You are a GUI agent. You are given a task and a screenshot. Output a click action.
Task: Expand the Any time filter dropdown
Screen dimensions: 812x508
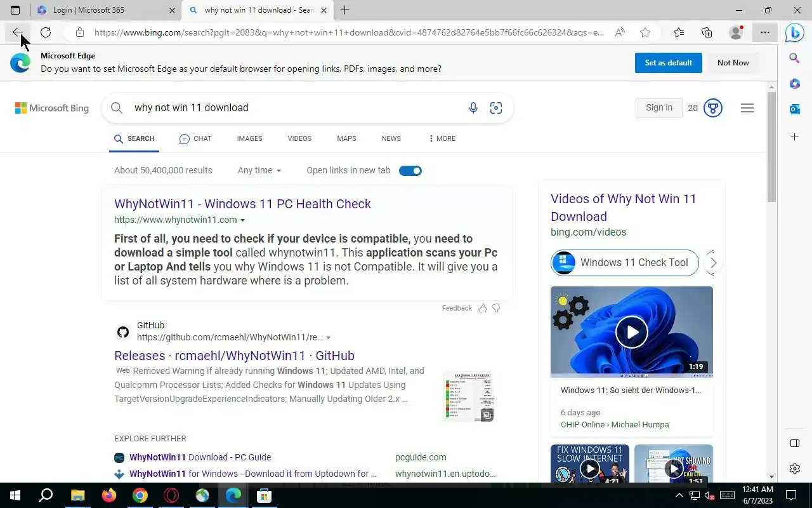(259, 170)
